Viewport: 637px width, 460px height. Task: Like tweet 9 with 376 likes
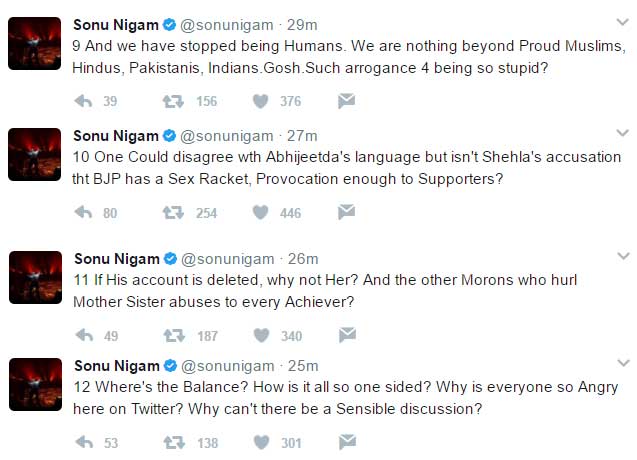coord(260,101)
